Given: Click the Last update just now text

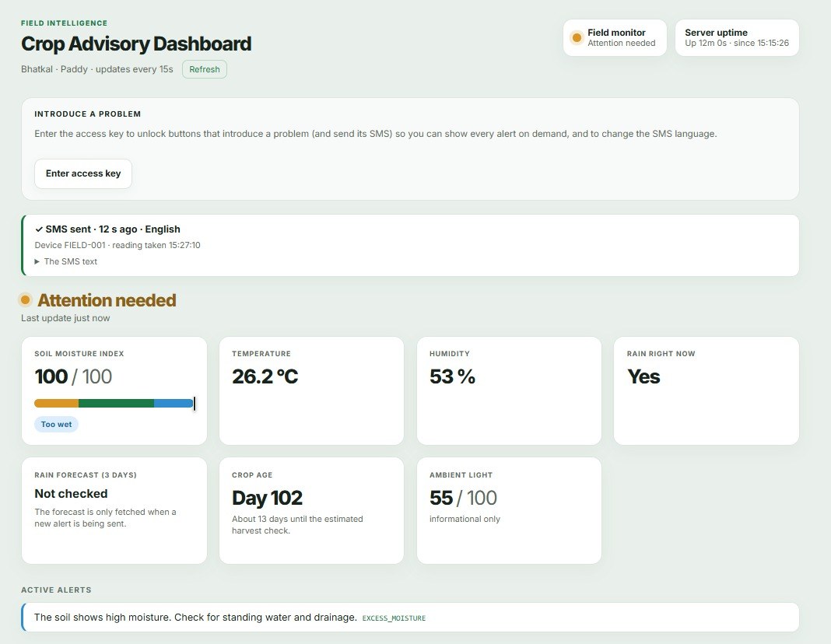Looking at the screenshot, I should (65, 318).
